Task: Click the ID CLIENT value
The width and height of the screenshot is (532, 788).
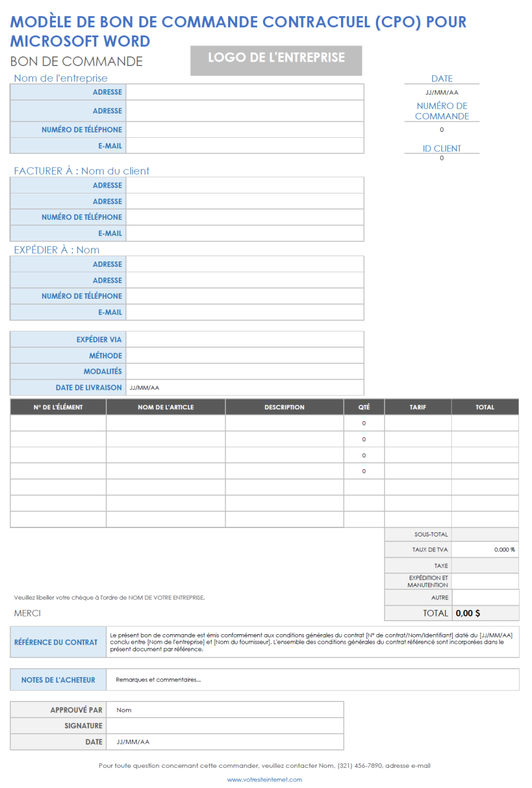Action: click(x=442, y=159)
